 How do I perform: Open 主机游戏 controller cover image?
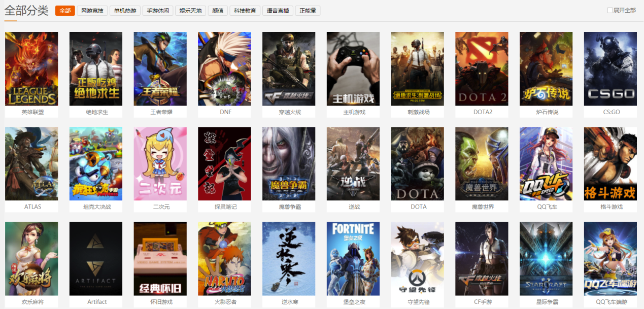pos(353,69)
